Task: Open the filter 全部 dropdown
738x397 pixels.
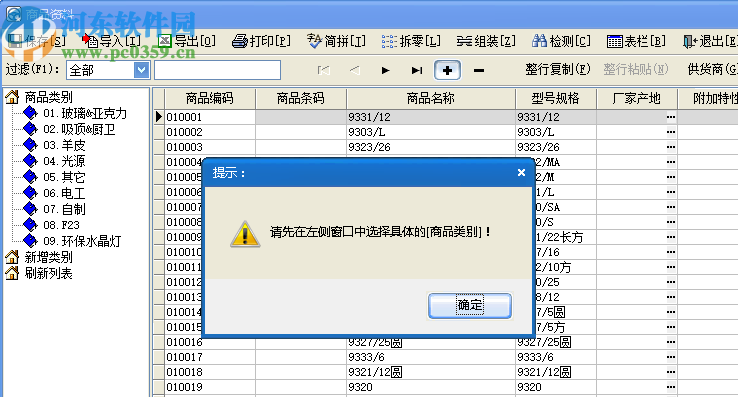Action: coord(141,70)
